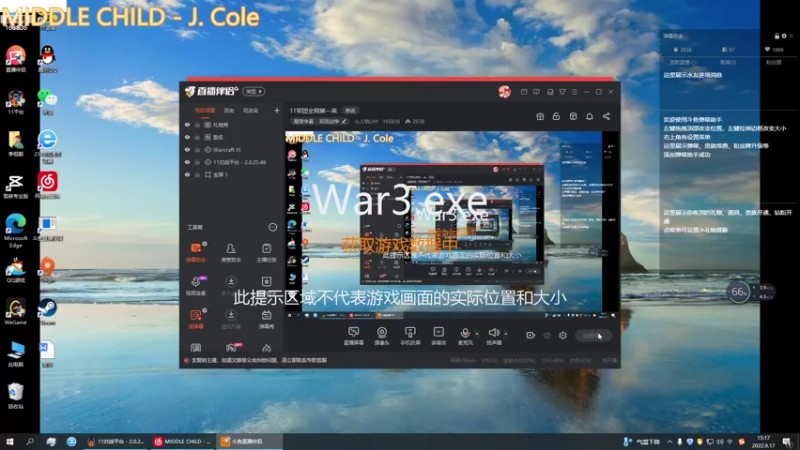The height and width of the screenshot is (450, 800).
Task: Open the Steam desktop shortcut
Action: pos(47,312)
